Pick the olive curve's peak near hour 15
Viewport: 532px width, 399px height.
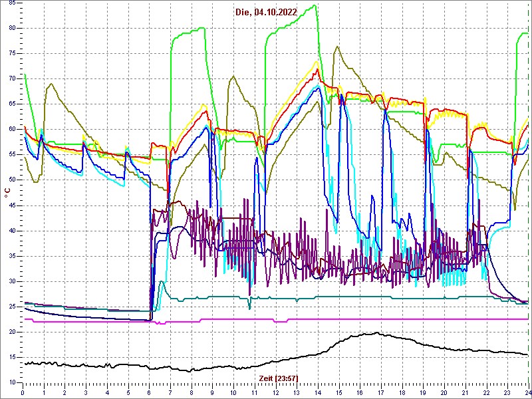[x=338, y=47]
